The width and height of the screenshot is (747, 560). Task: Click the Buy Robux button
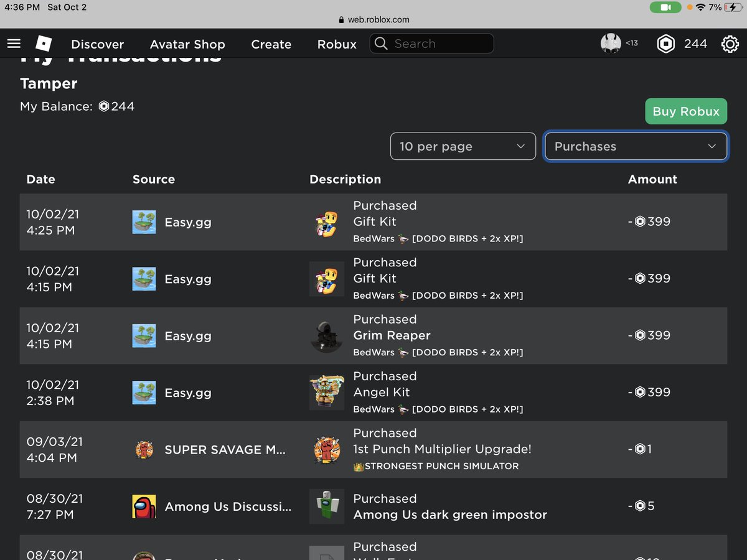[686, 111]
